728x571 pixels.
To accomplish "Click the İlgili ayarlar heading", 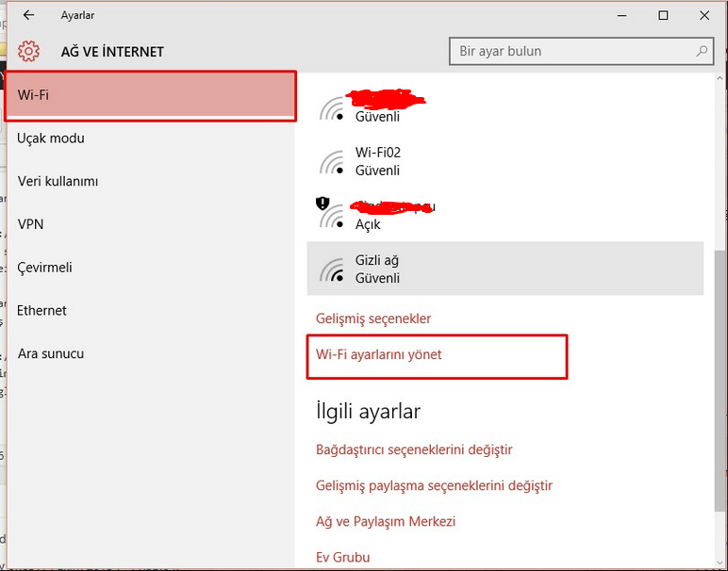I will [368, 412].
